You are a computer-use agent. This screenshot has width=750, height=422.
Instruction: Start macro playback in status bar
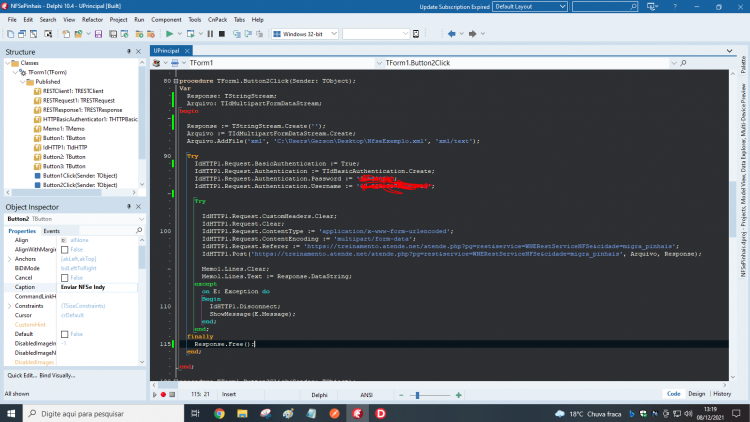154,395
